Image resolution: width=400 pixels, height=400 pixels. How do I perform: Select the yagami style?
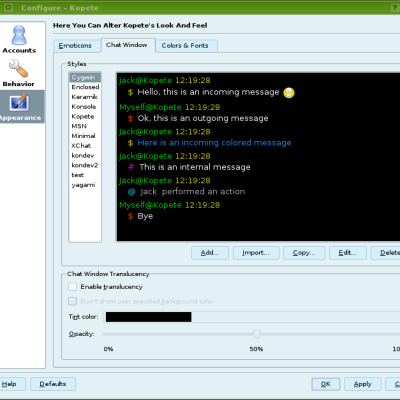pos(85,185)
